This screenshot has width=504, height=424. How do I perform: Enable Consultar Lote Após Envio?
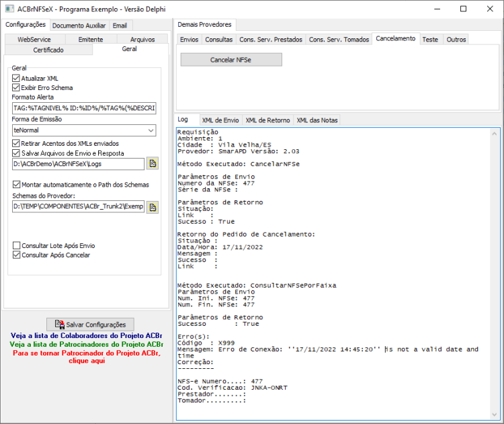pos(16,245)
